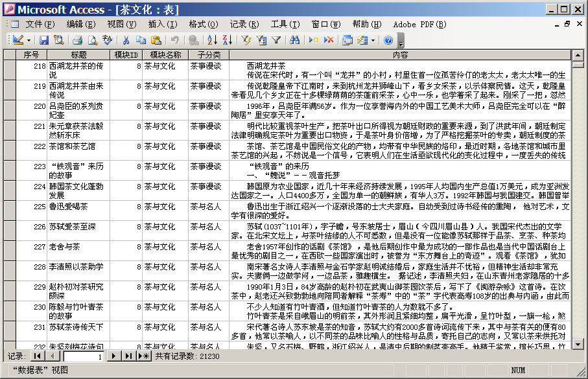This screenshot has width=588, height=379.
Task: Open the file search icon
Action: (58, 40)
